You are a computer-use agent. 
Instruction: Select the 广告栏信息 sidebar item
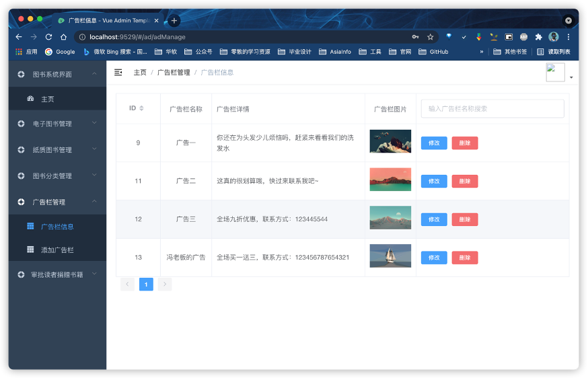pos(57,226)
